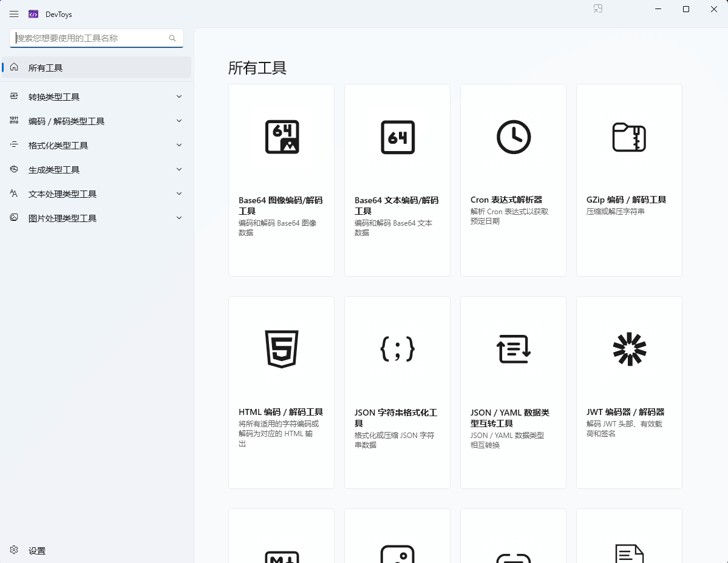The height and width of the screenshot is (563, 728).
Task: Open GZip 编码 / 解码工具 card title
Action: pos(627,200)
